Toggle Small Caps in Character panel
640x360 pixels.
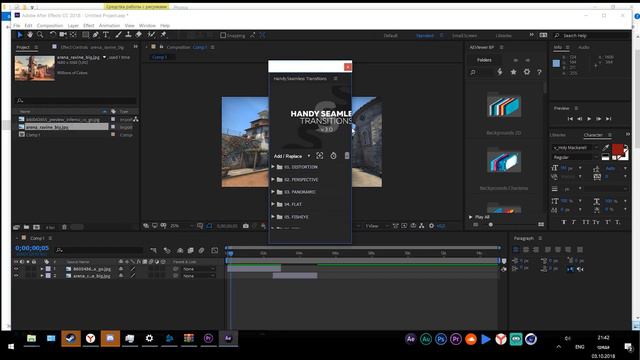click(596, 222)
